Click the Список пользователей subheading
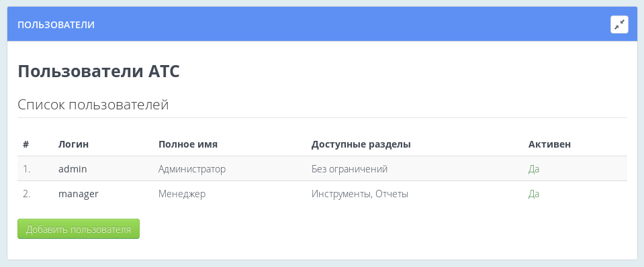 (x=93, y=105)
